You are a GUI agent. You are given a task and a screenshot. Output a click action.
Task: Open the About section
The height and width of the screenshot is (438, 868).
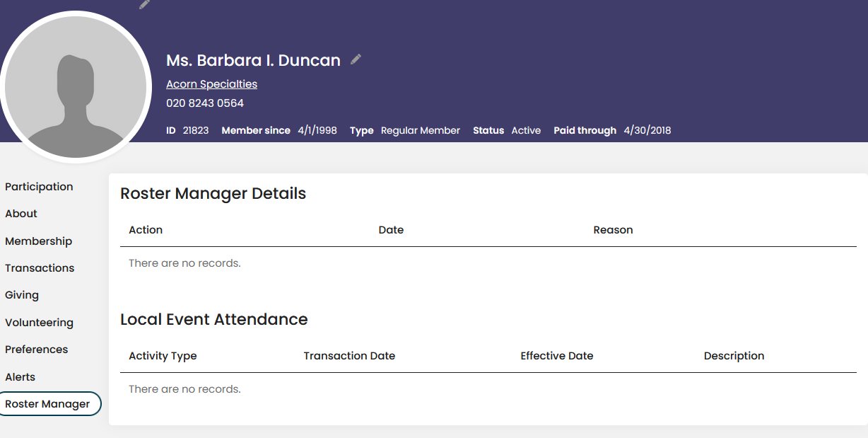coord(21,214)
